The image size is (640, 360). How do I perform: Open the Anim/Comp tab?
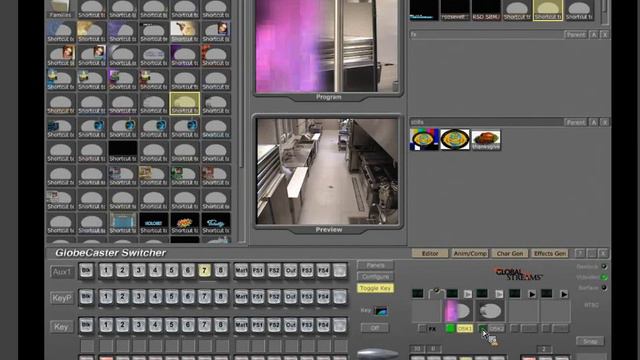coord(470,253)
